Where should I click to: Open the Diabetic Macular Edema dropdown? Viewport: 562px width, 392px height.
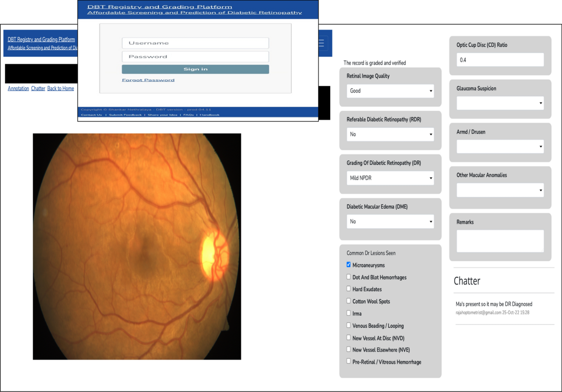(x=390, y=221)
